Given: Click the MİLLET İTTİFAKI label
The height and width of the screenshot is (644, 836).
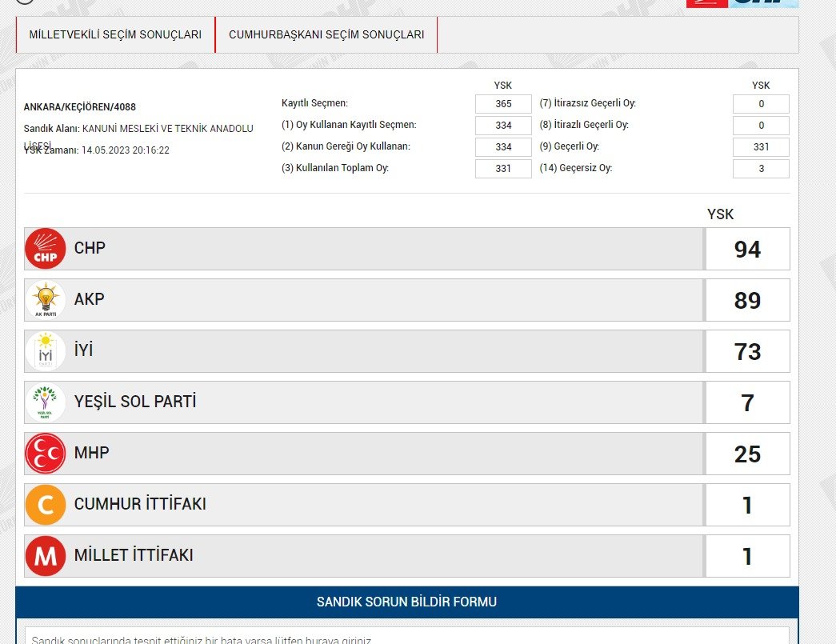Looking at the screenshot, I should coord(134,554).
